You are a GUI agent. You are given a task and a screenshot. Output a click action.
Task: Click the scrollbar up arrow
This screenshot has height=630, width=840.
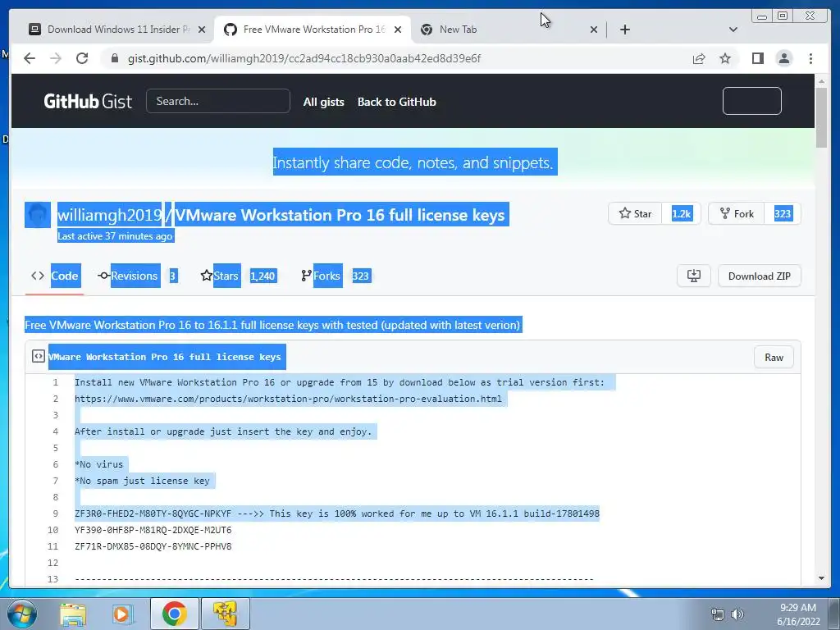[x=821, y=81]
